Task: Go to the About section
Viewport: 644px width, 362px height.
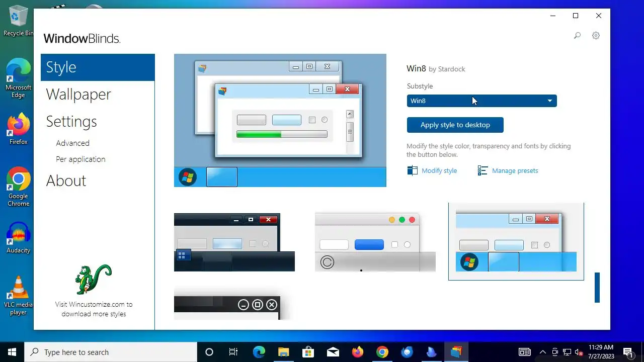Action: click(x=66, y=181)
